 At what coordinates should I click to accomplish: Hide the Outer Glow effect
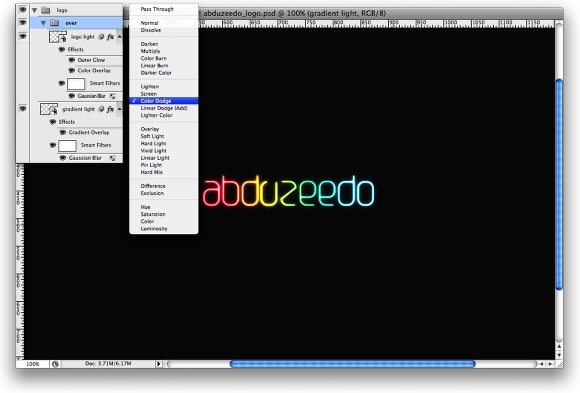coord(72,60)
